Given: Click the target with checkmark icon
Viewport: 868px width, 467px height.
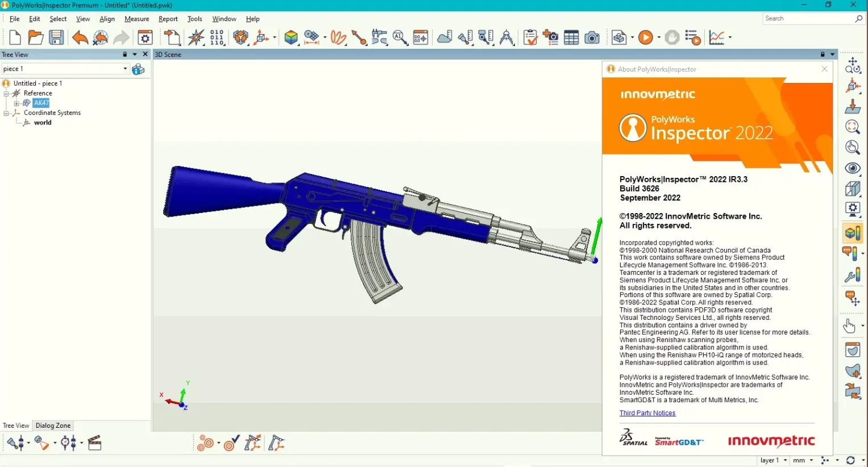Looking at the screenshot, I should click(231, 443).
